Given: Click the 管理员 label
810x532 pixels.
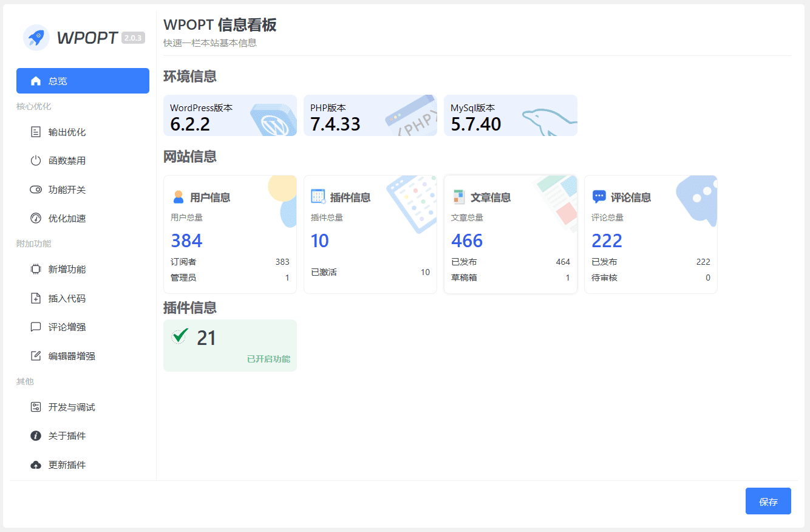Looking at the screenshot, I should (183, 278).
